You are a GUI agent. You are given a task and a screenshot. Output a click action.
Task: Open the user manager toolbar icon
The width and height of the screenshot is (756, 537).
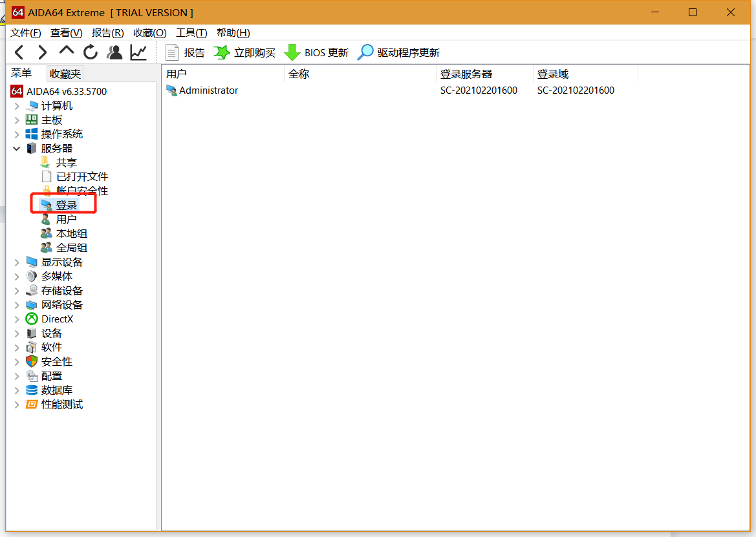click(x=114, y=52)
